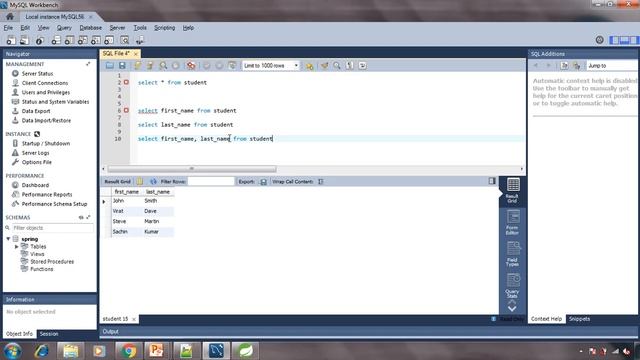Open Data Import/Restore
The height and width of the screenshot is (360, 640).
coord(46,120)
